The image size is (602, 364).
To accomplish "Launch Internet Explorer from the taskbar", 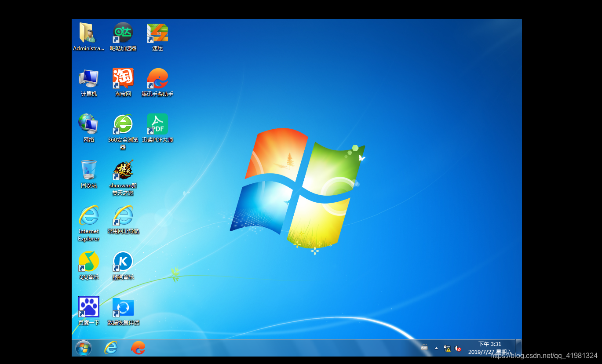I will tap(111, 348).
